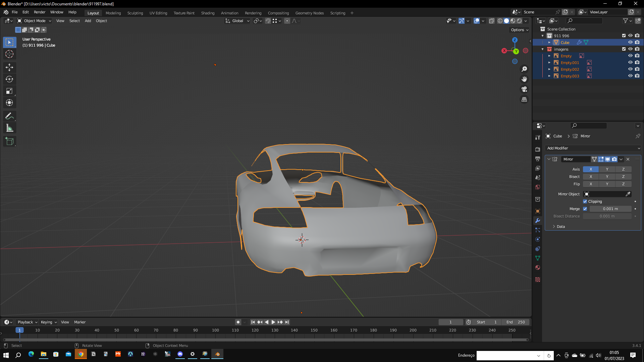Hide Empty.002 using its eye icon
Screen dimensions: 644x362
click(630, 69)
